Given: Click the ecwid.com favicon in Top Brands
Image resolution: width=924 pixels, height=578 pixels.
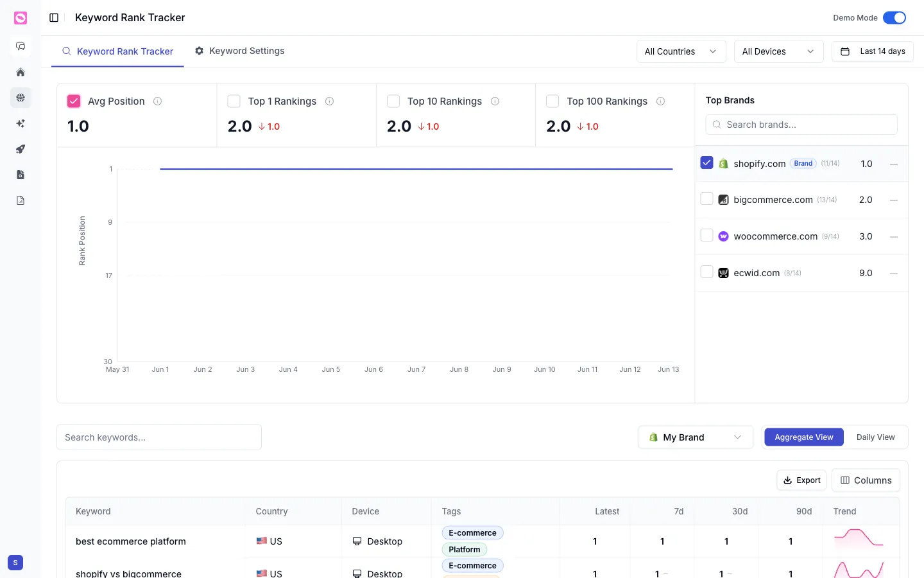Looking at the screenshot, I should 723,273.
